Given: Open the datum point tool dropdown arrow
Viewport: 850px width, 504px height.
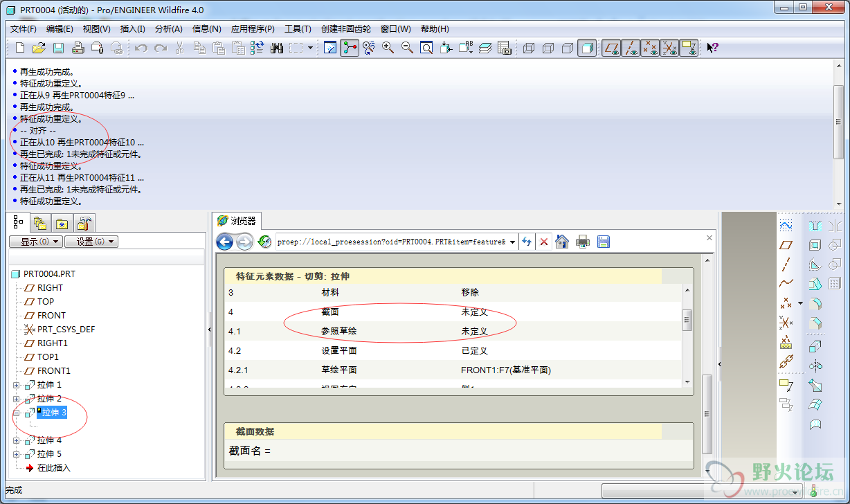Looking at the screenshot, I should click(801, 303).
